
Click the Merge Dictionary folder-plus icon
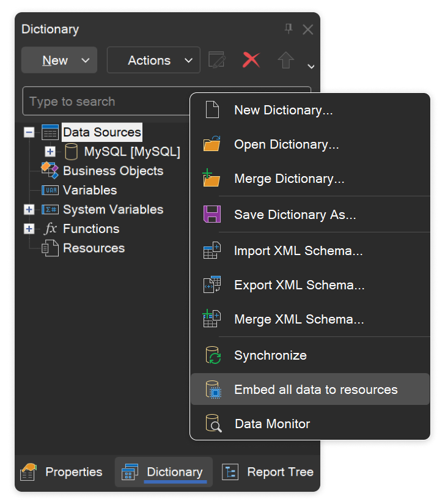tap(211, 178)
